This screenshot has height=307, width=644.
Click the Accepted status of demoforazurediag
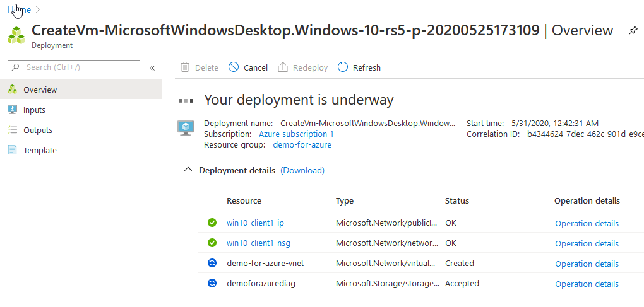[462, 283]
